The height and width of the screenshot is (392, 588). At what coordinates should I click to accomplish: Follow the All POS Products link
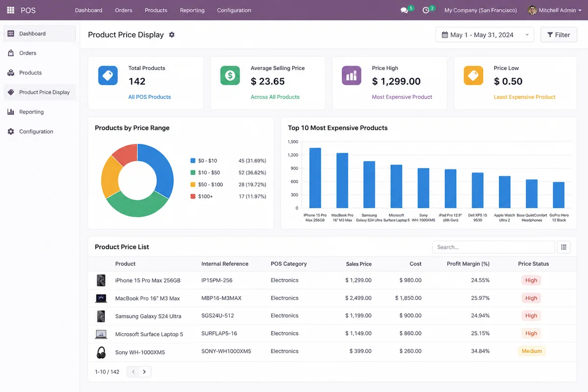point(149,97)
